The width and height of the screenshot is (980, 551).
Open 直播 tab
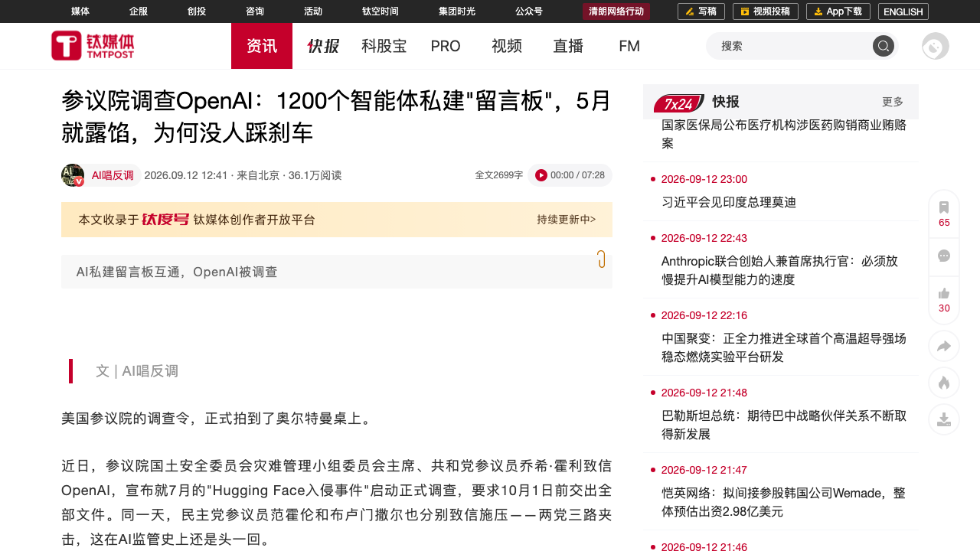[x=568, y=46]
